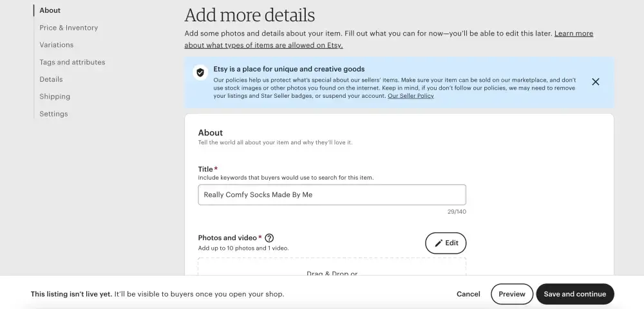
Task: Click the Photos and video label
Action: (227, 238)
